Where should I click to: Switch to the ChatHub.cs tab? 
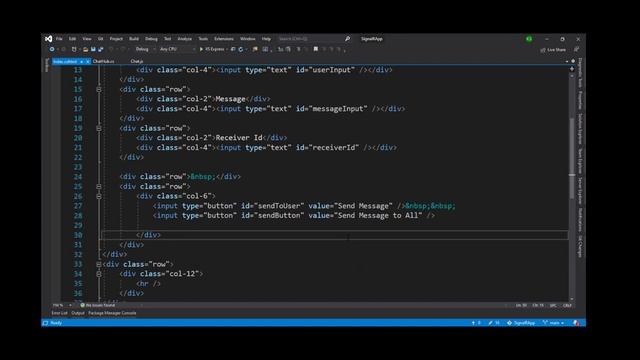104,61
